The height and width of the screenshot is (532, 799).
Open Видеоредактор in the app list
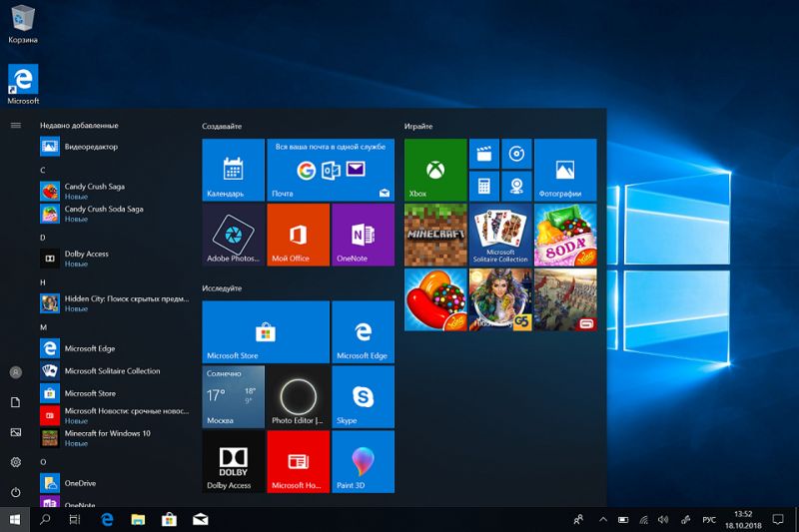tap(116, 147)
